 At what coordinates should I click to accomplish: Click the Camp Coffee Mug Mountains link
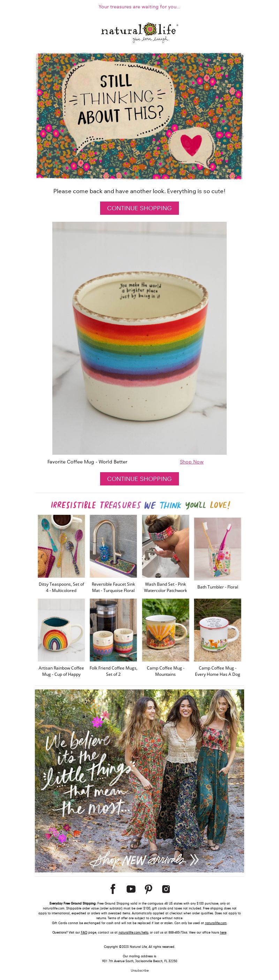165,671
